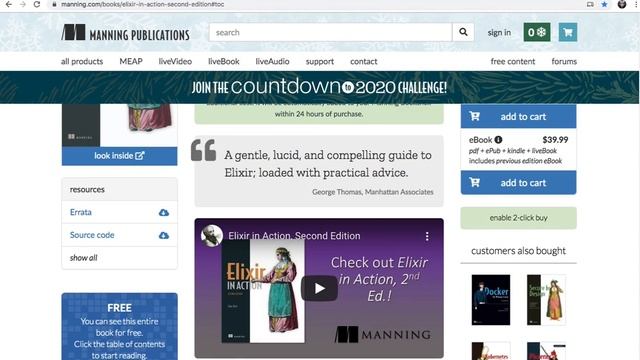Screen dimensions: 640x360
Task: Open the Docker book thumbnail
Action: [491, 300]
